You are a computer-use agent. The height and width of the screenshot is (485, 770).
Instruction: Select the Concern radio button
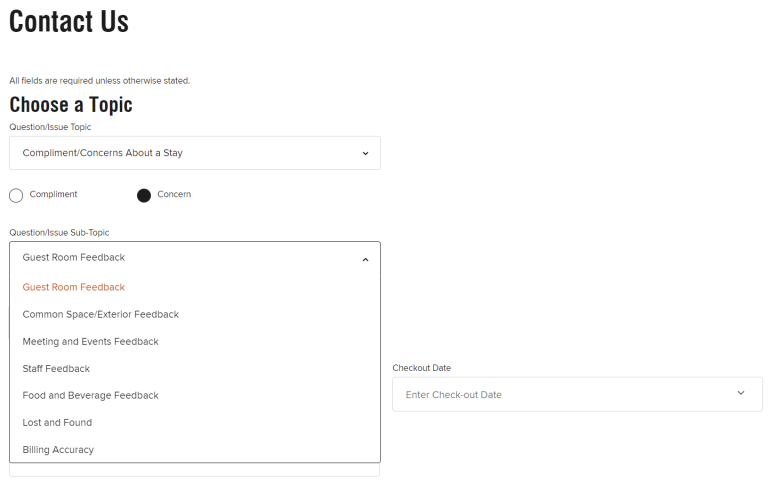coord(144,195)
